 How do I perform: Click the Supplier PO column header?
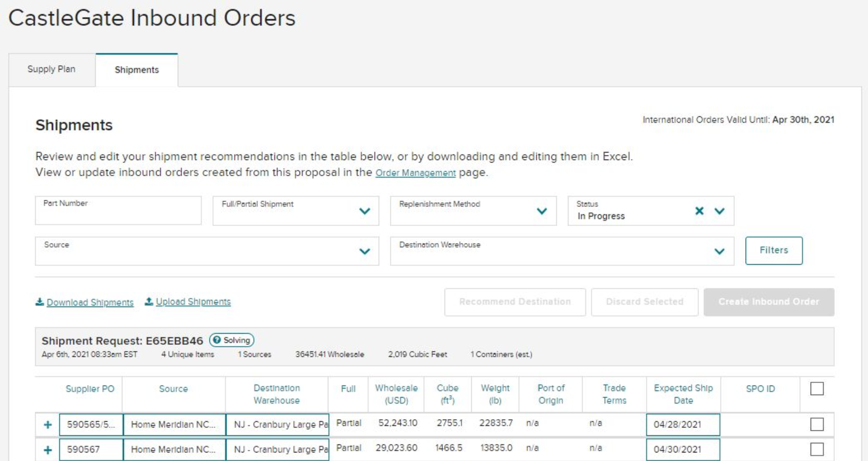pyautogui.click(x=90, y=389)
